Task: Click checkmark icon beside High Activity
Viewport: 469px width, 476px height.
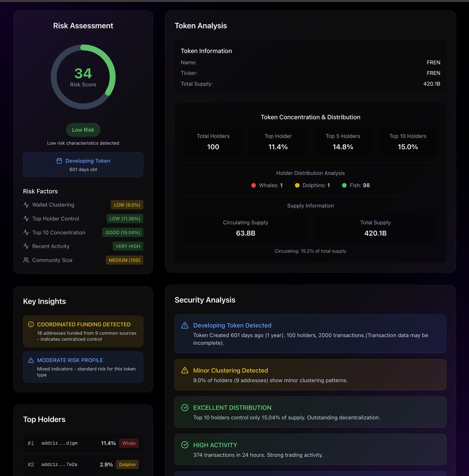Action: [x=185, y=445]
